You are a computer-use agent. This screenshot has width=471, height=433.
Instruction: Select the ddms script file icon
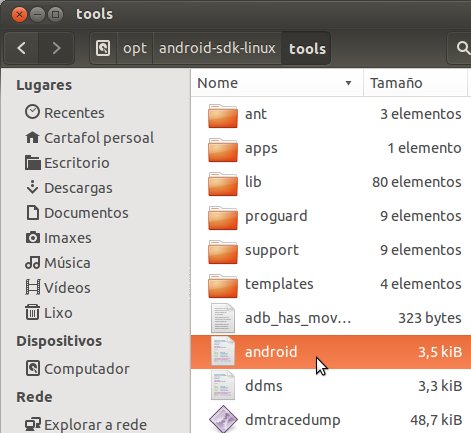pyautogui.click(x=223, y=386)
